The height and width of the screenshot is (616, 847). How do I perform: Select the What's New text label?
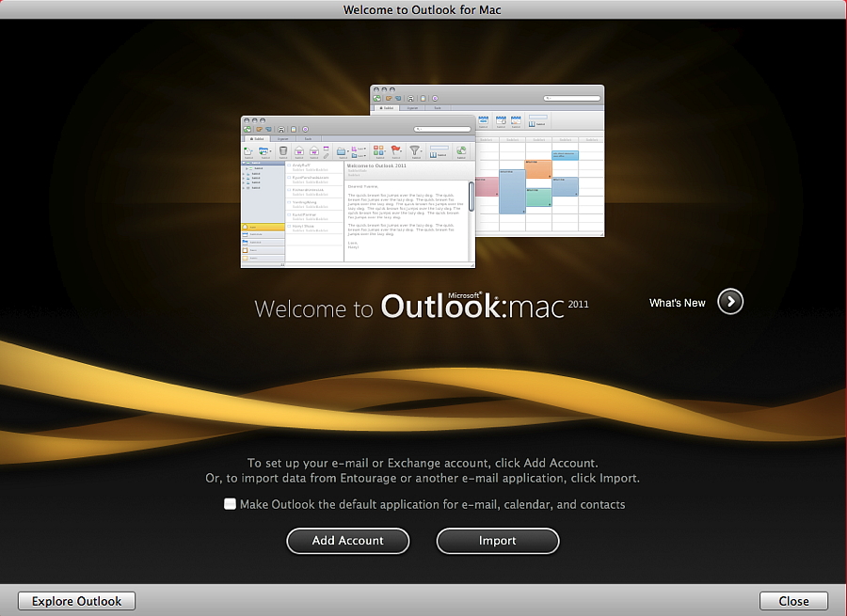pyautogui.click(x=677, y=303)
